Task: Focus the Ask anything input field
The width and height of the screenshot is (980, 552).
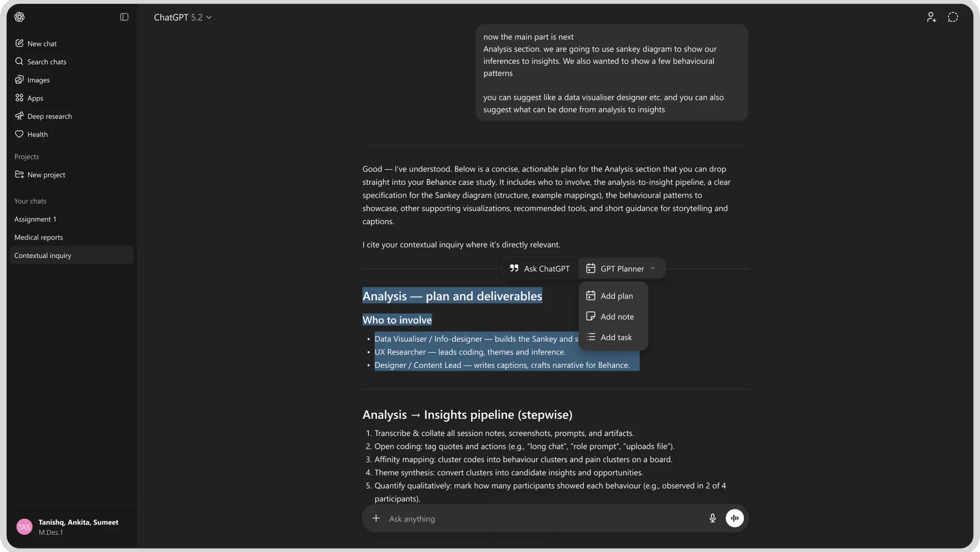Action: click(x=542, y=519)
